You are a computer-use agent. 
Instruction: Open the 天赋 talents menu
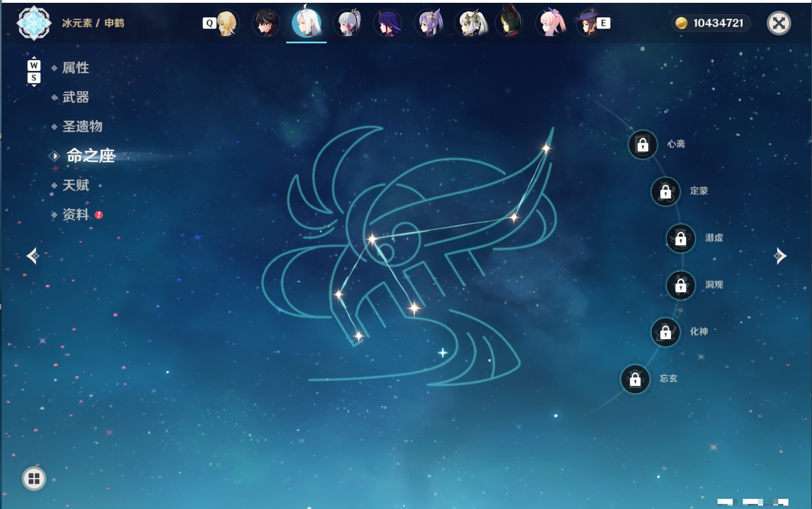coord(75,185)
